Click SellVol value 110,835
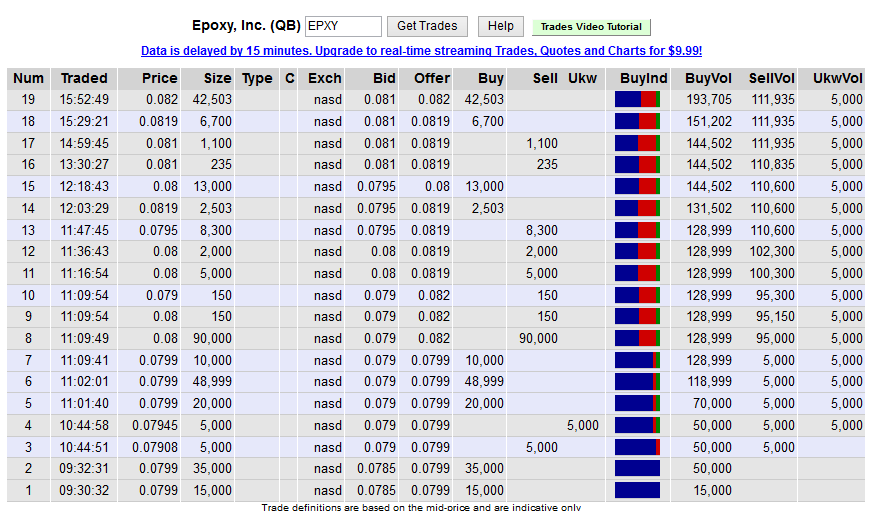 [773, 164]
